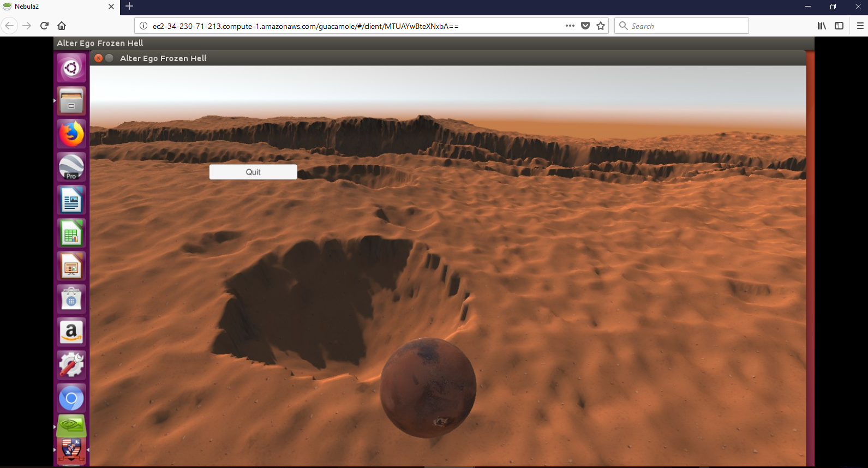Click the shield game icon in dock

(71, 451)
